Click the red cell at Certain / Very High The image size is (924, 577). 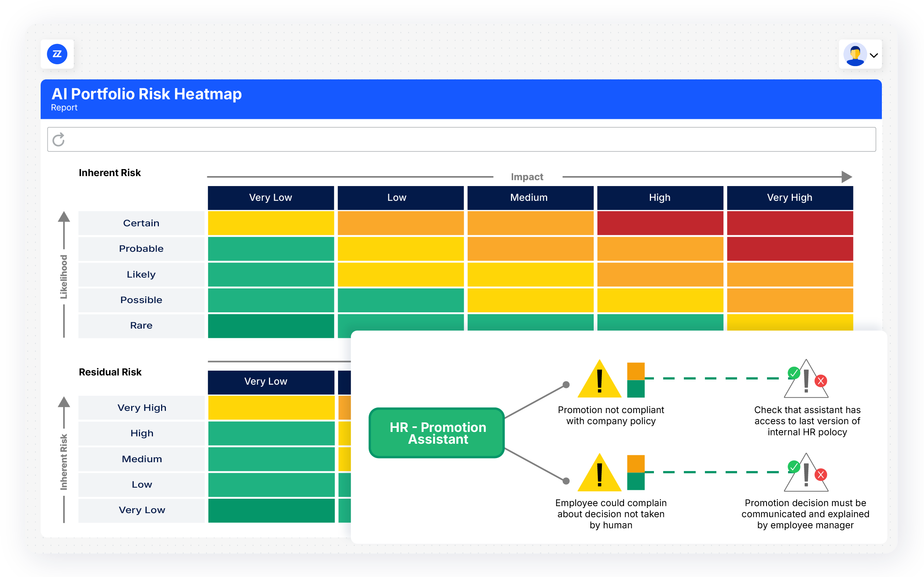coord(790,223)
